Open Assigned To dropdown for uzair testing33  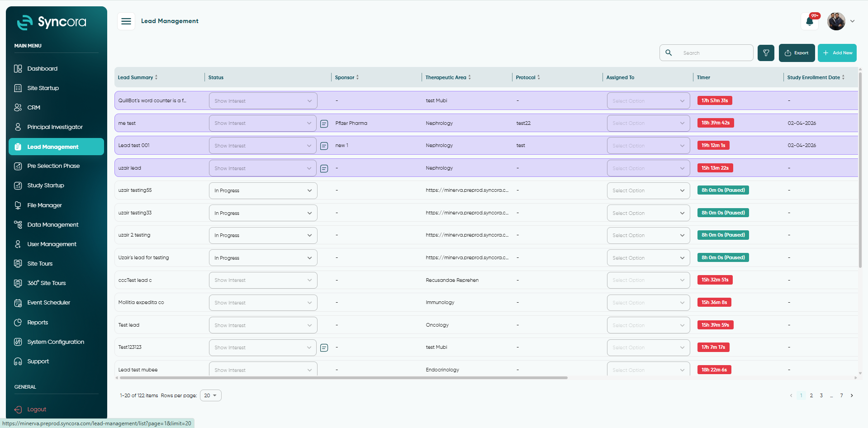(648, 213)
